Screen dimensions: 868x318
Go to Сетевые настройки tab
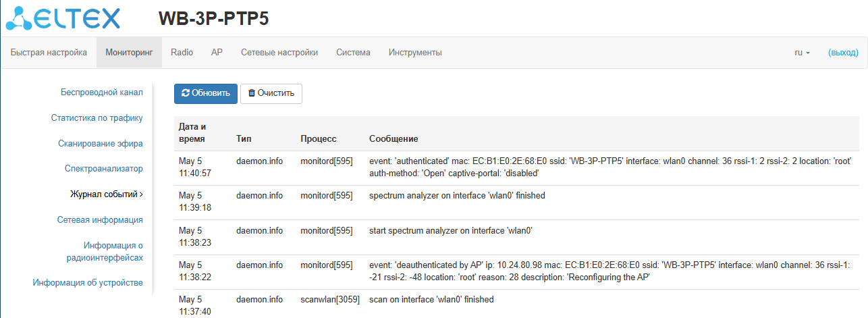point(279,53)
